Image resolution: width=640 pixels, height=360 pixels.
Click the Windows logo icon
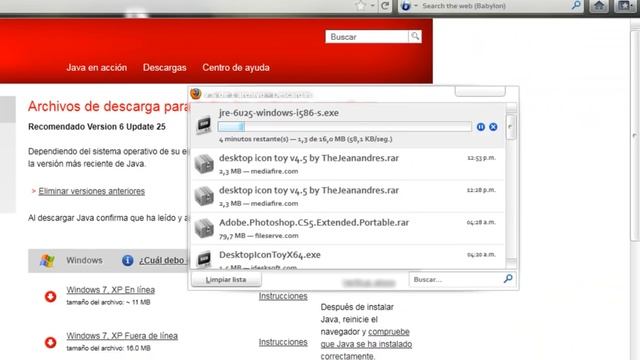[47, 260]
